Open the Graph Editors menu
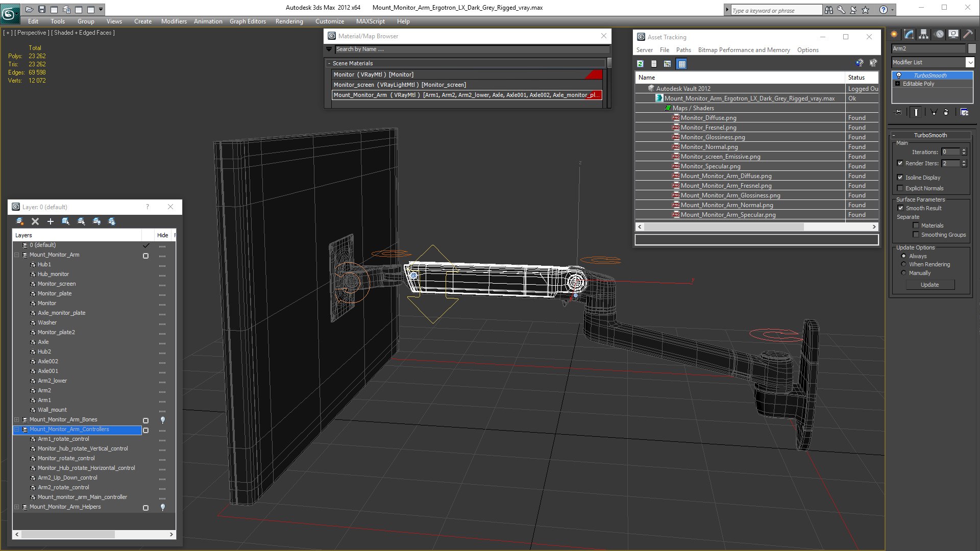This screenshot has width=980, height=551. [x=248, y=21]
